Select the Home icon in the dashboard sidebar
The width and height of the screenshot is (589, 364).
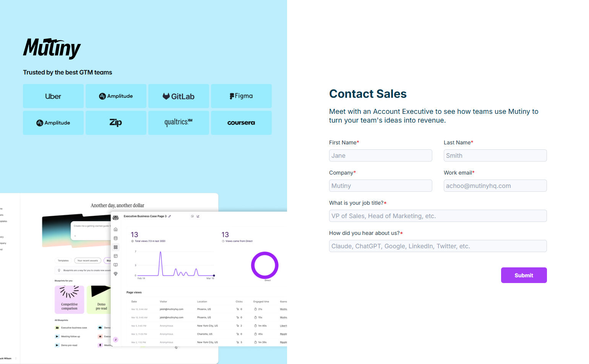116,230
